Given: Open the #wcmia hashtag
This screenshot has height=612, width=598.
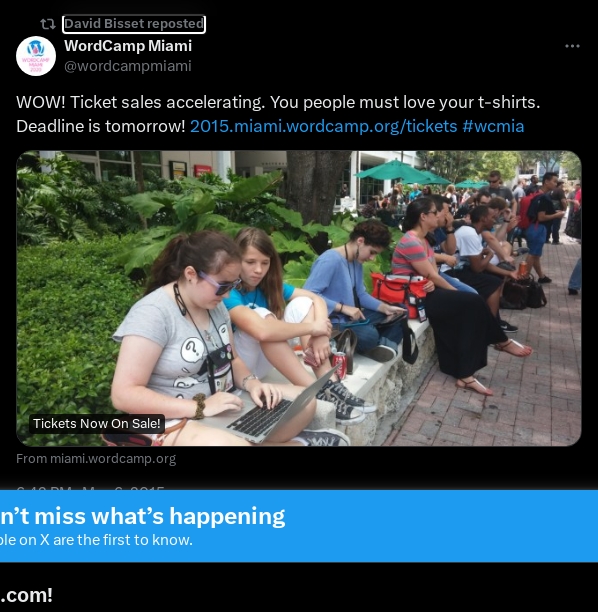Looking at the screenshot, I should [493, 126].
